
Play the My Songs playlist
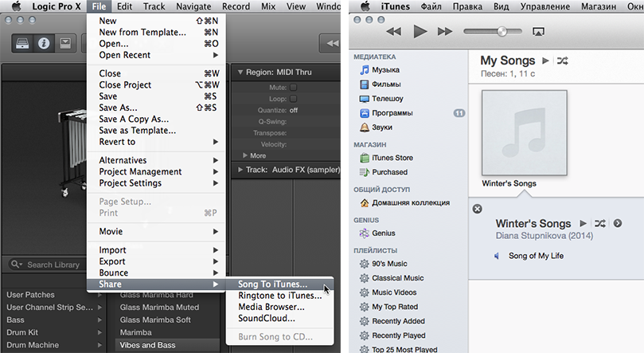pos(545,61)
